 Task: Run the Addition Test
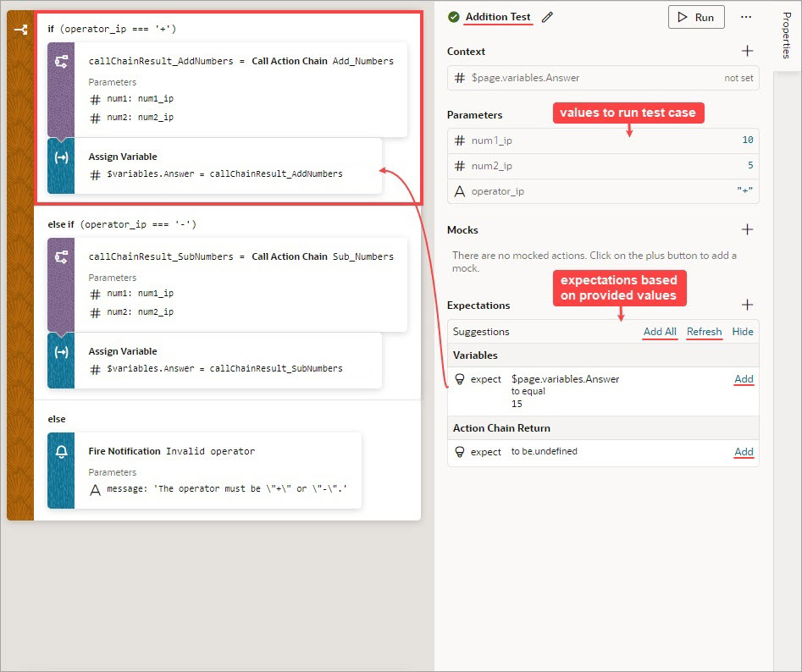click(x=696, y=18)
